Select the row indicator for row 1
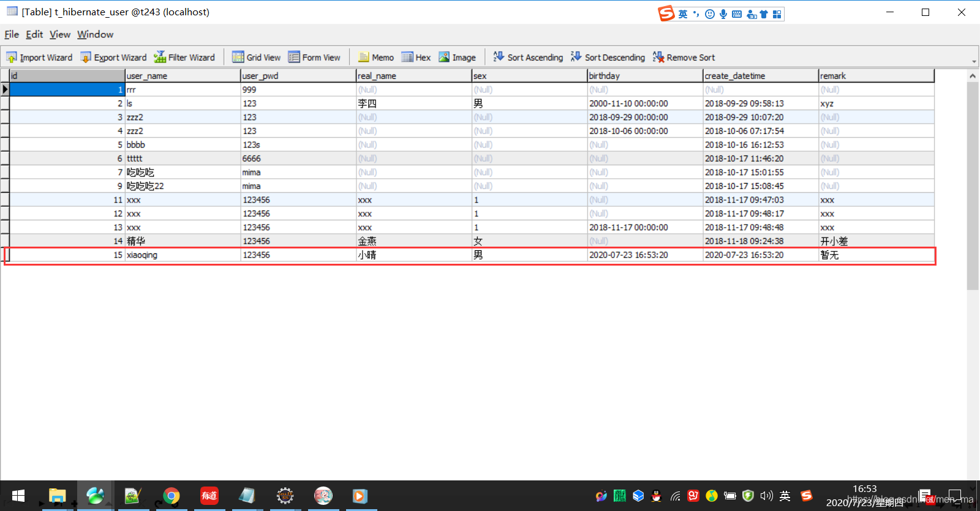 5,89
